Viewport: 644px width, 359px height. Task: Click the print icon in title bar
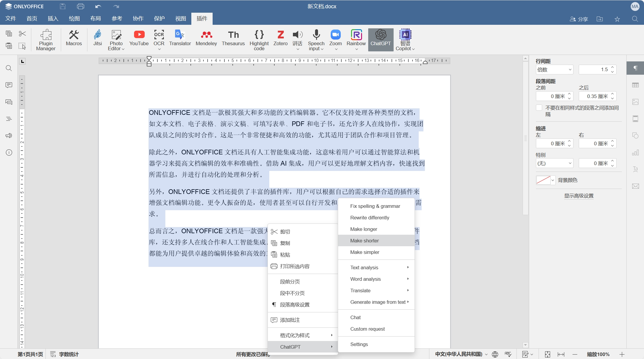click(x=80, y=6)
